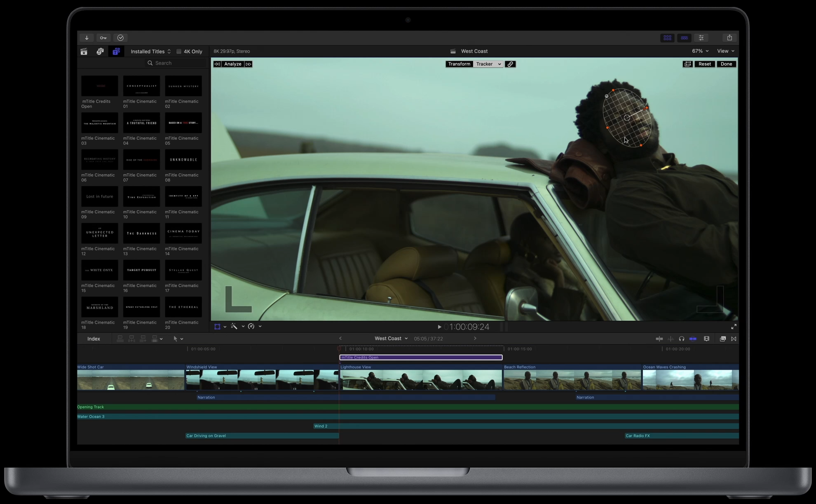
Task: Toggle snapping in the timeline
Action: 693,339
